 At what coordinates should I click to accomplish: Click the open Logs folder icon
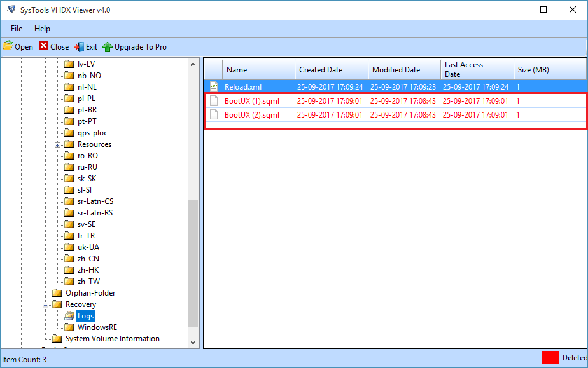tap(69, 316)
